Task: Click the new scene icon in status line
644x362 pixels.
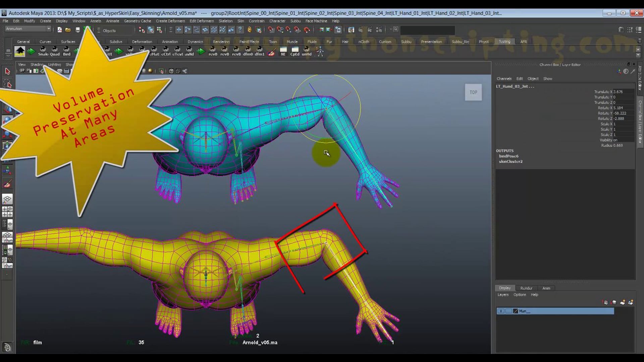Action: (x=59, y=30)
